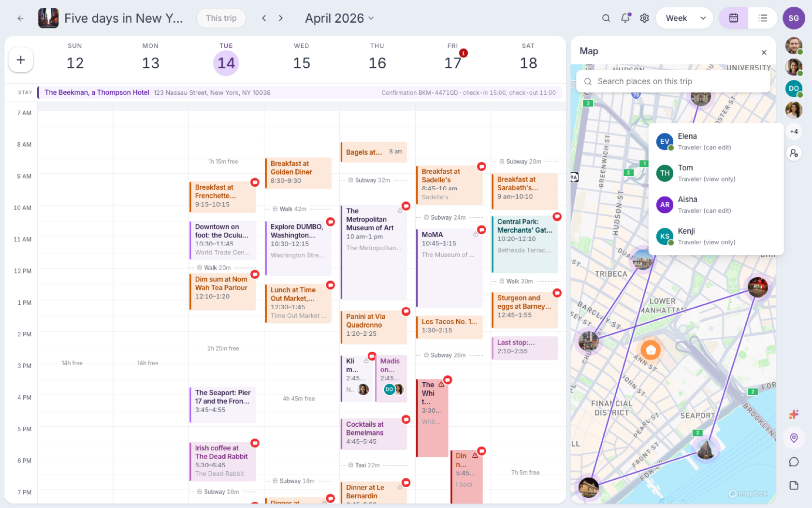Open comments badge on Sturgeon and eggs event
Image resolution: width=812 pixels, height=508 pixels.
557,293
